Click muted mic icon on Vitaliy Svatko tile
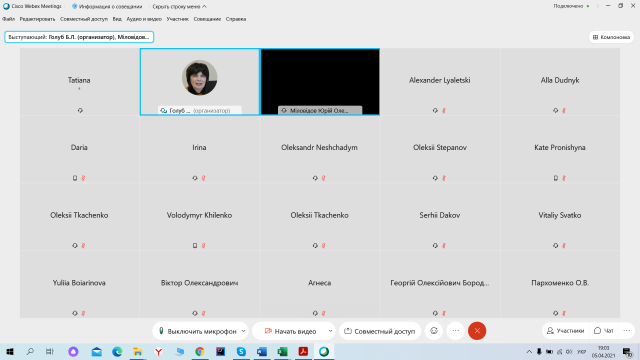The image size is (640, 360). tap(564, 246)
